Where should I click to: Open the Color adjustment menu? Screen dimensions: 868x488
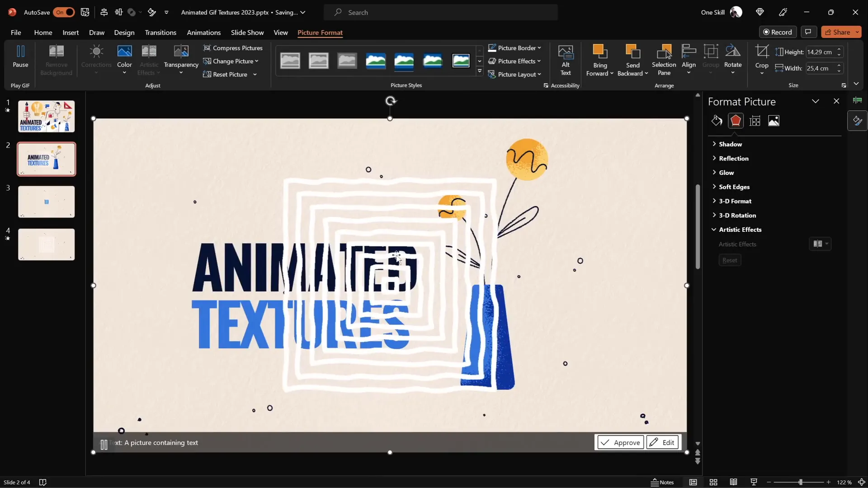tap(124, 60)
